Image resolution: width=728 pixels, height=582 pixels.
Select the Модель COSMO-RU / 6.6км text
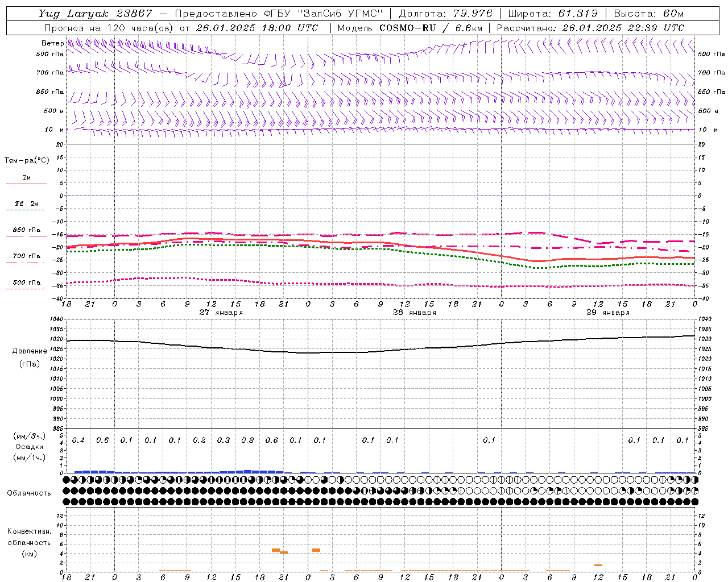click(410, 28)
